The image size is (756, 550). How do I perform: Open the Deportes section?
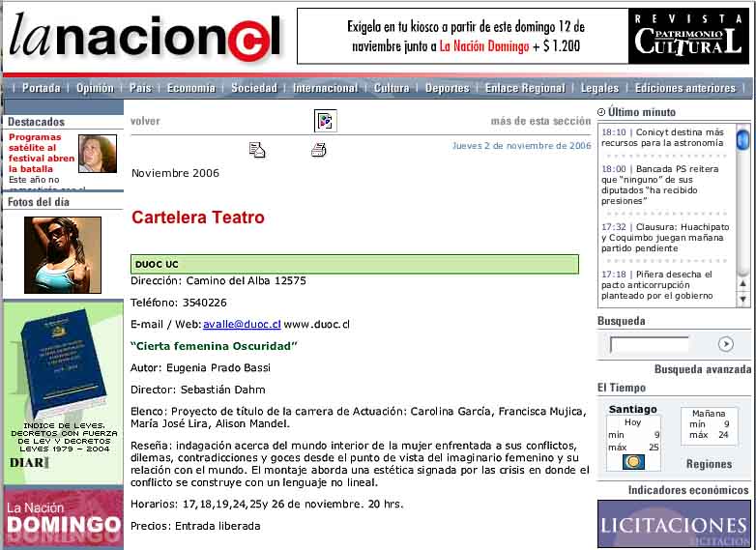[447, 88]
